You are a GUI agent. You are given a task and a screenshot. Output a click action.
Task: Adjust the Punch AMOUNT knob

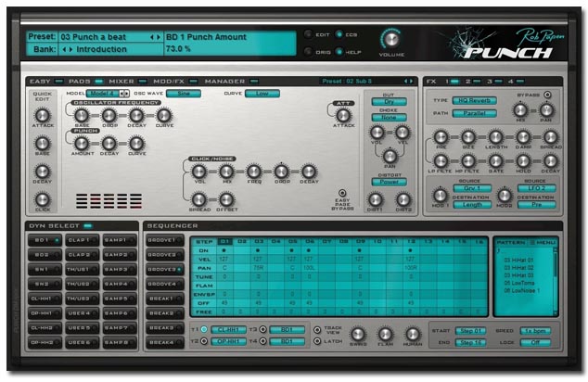pos(82,143)
